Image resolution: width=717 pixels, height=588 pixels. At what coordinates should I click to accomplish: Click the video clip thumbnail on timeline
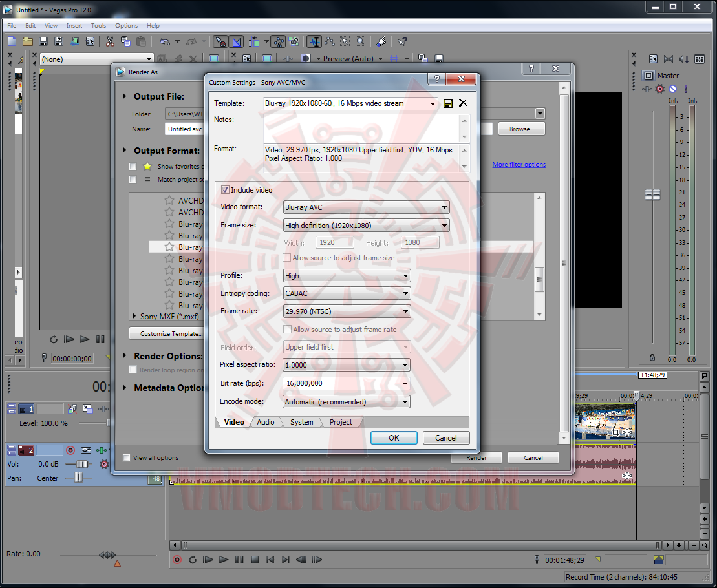[x=605, y=421]
